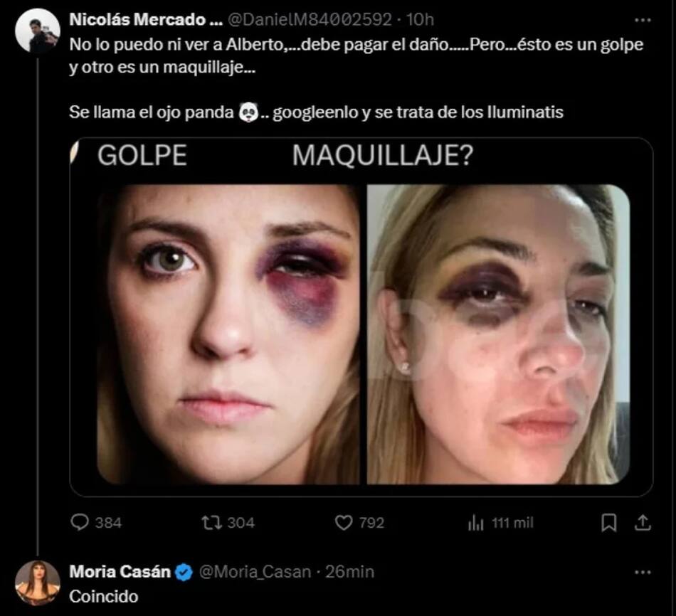Click the 26min timestamp on the reply
This screenshot has width=676, height=616.
click(349, 571)
